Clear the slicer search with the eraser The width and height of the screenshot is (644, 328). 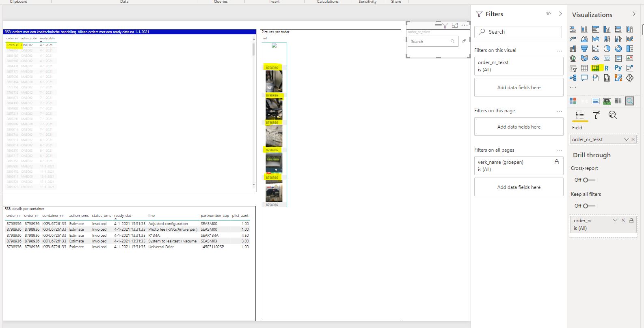464,41
